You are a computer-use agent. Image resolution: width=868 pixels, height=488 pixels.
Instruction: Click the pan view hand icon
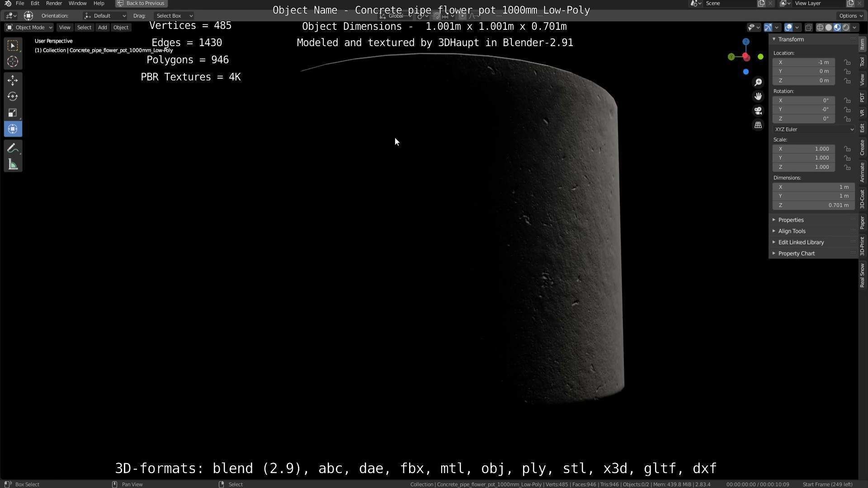(x=758, y=96)
